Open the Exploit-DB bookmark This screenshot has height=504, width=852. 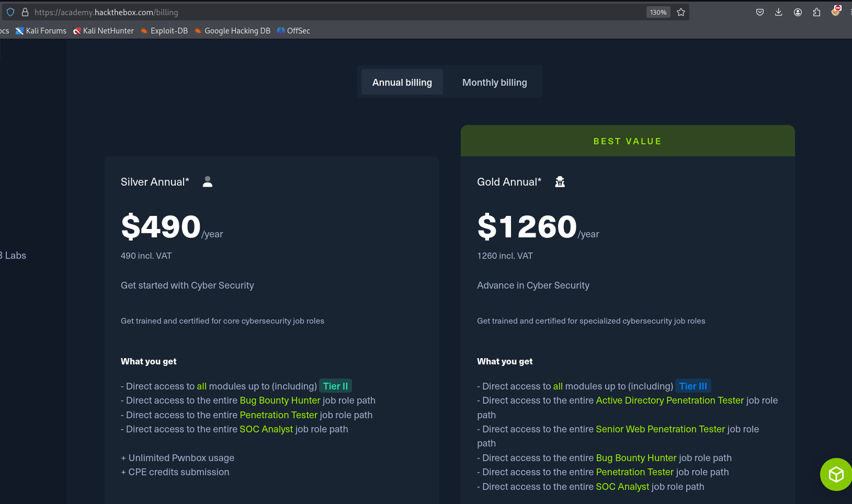(x=164, y=31)
